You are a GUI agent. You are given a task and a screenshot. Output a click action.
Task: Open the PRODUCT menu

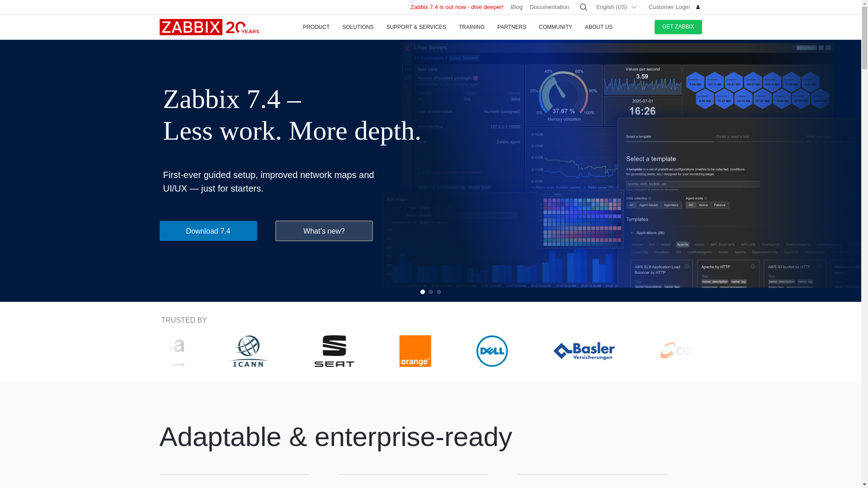click(316, 27)
